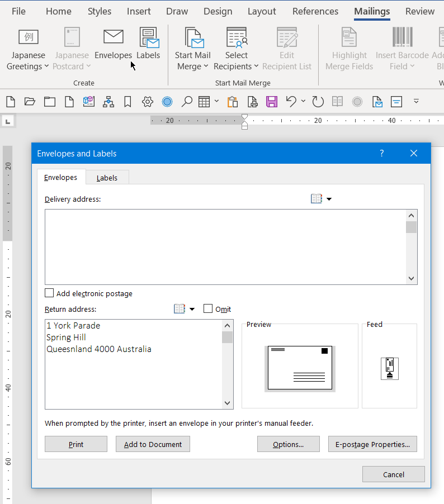Open the Labels ribbon button
Viewport: 444px width, 504px height.
[148, 44]
